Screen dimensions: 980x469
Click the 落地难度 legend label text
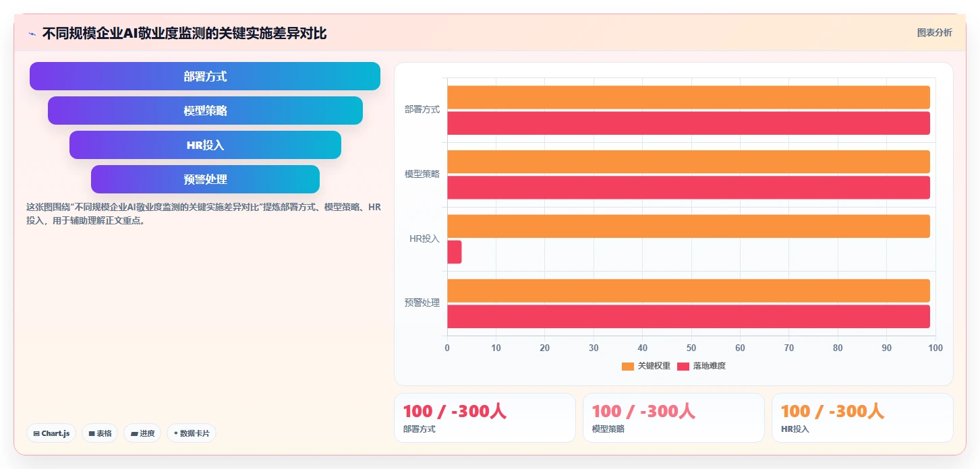pos(710,366)
